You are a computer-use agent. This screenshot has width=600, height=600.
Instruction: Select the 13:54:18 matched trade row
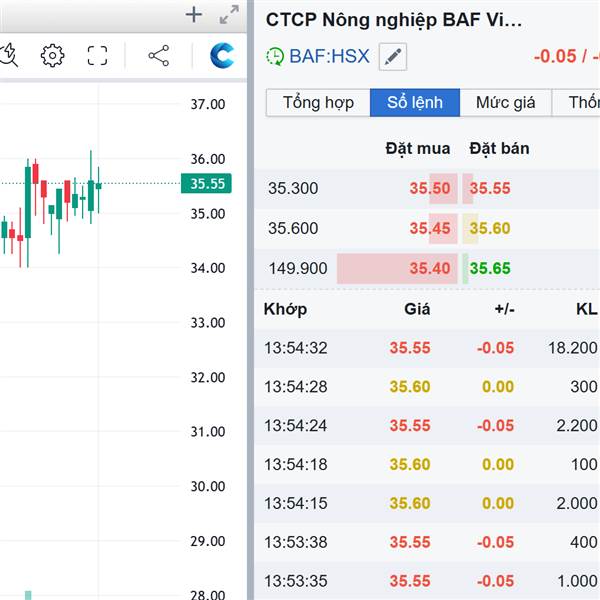pyautogui.click(x=427, y=465)
